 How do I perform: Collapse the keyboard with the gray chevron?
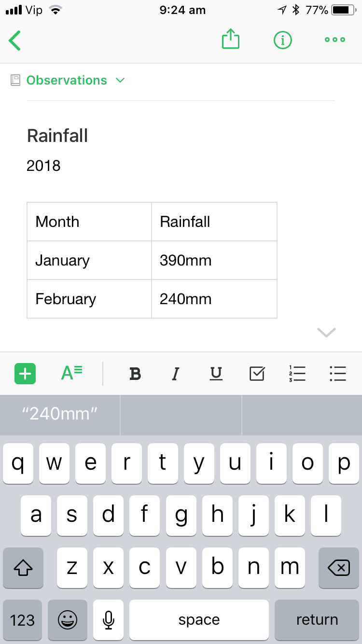click(326, 332)
